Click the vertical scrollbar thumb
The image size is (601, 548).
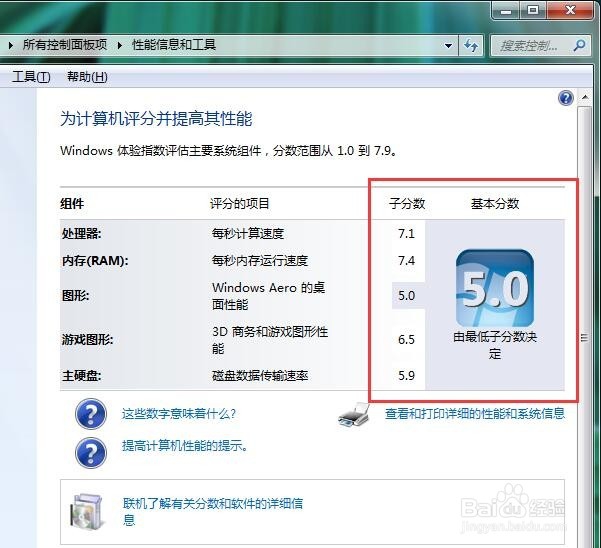(585, 337)
